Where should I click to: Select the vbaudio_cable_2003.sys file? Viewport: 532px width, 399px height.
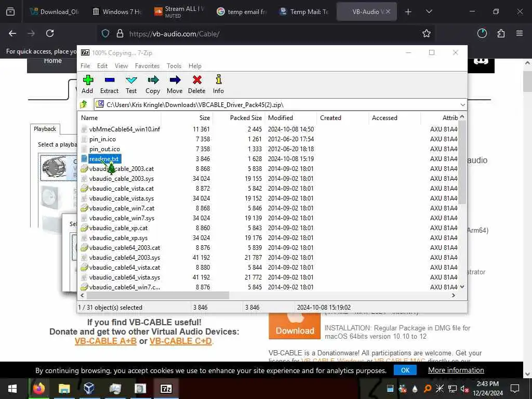point(122,179)
